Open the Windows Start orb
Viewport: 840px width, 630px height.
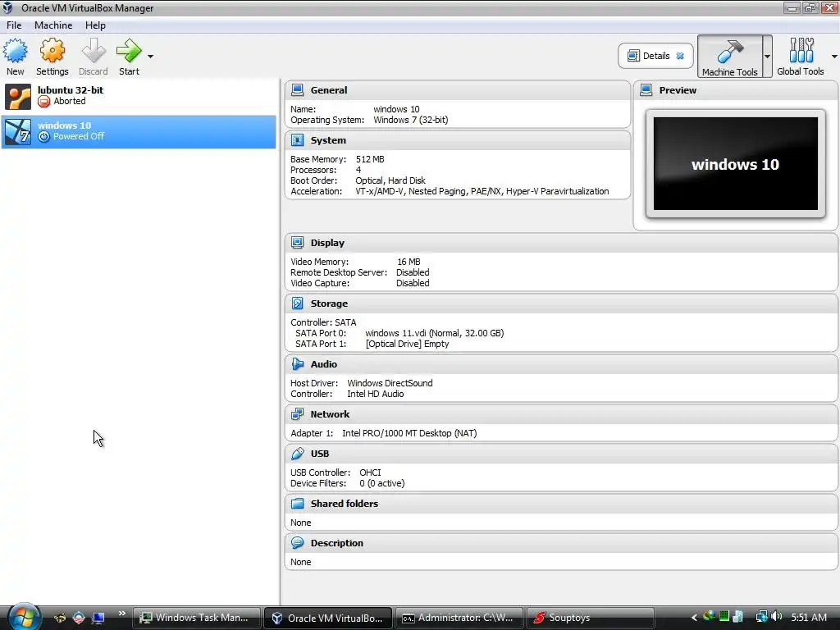pos(24,617)
